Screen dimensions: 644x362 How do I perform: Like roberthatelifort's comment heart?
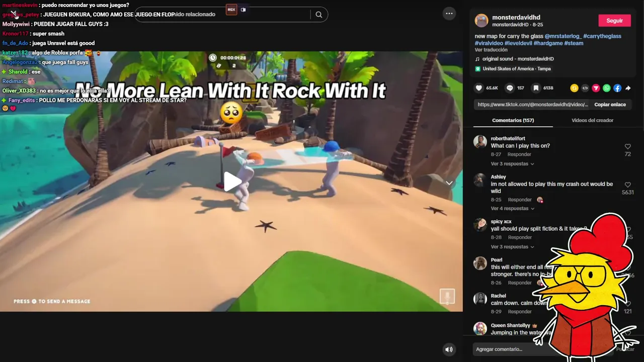(x=627, y=147)
